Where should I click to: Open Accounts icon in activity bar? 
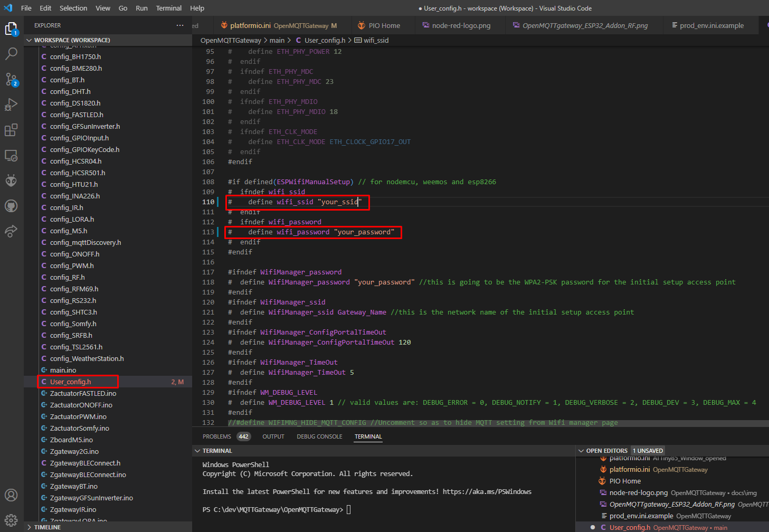(11, 495)
